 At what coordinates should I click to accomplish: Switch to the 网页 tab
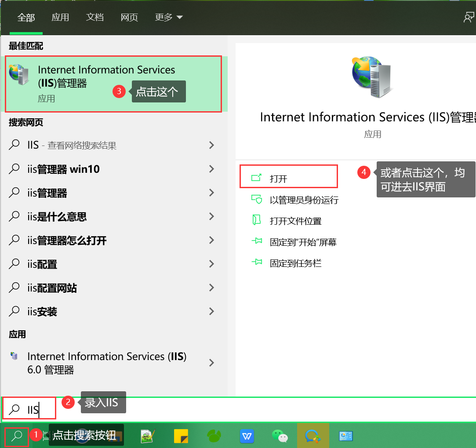129,17
